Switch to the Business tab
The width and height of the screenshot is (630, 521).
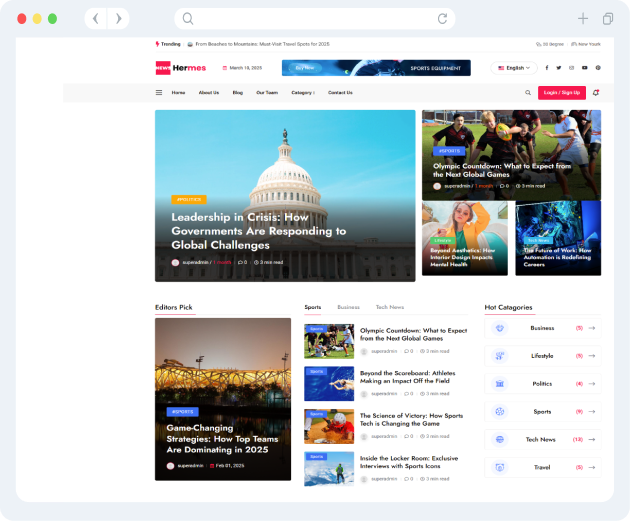[348, 307]
